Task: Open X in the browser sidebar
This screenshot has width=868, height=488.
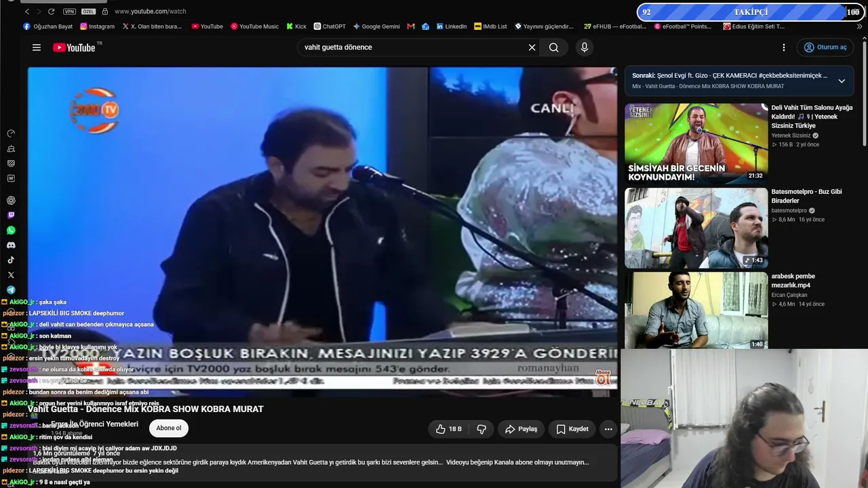Action: [11, 275]
